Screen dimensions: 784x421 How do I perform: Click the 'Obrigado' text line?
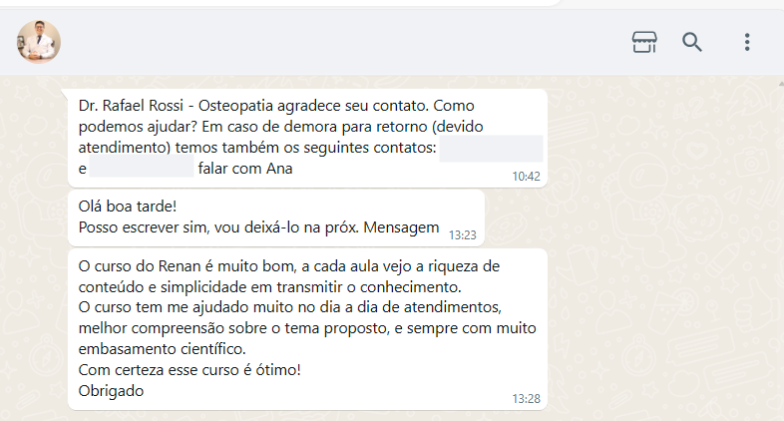coord(111,390)
